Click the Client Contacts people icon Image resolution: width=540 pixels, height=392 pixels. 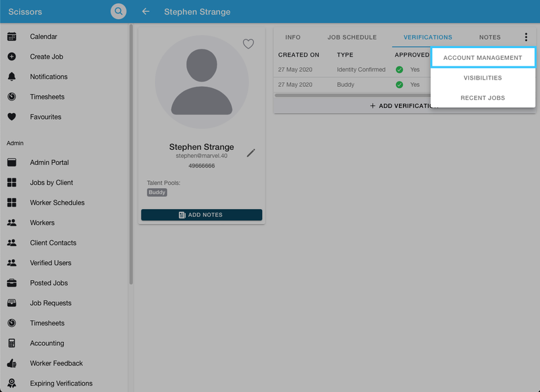pos(12,243)
